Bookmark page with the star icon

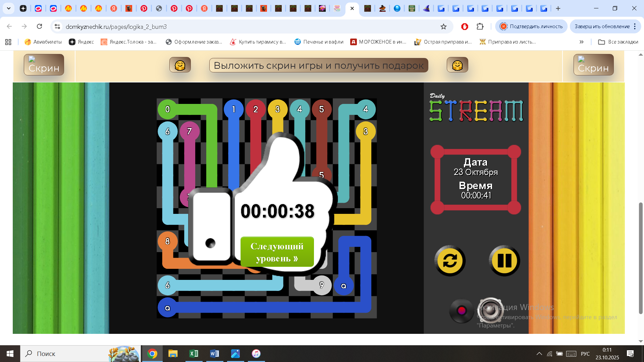443,26
